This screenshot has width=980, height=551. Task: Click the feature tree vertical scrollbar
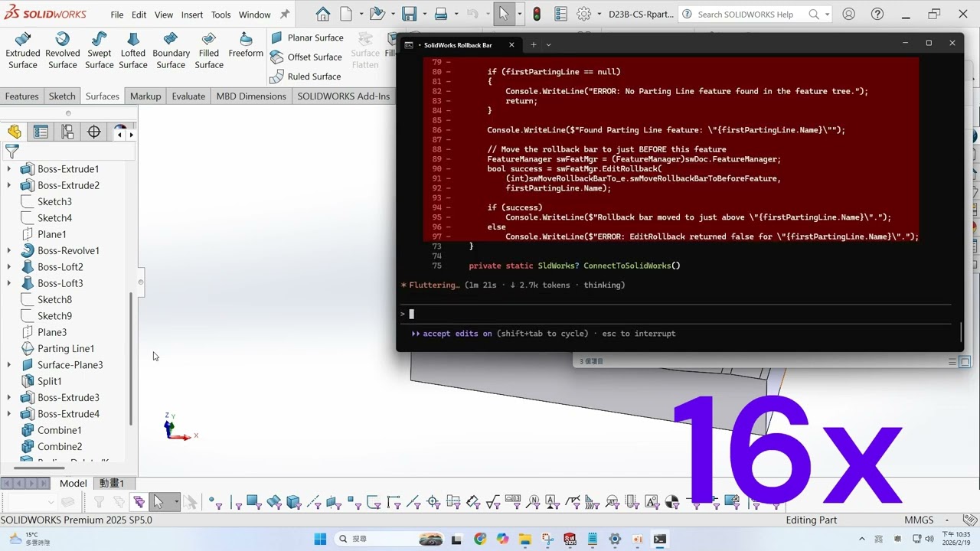[131, 358]
